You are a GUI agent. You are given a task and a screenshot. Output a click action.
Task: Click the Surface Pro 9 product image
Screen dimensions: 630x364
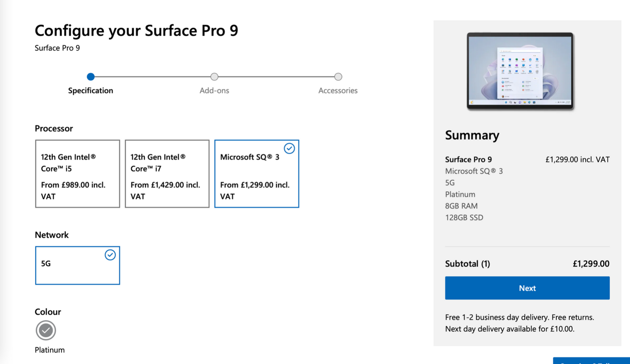tap(520, 71)
